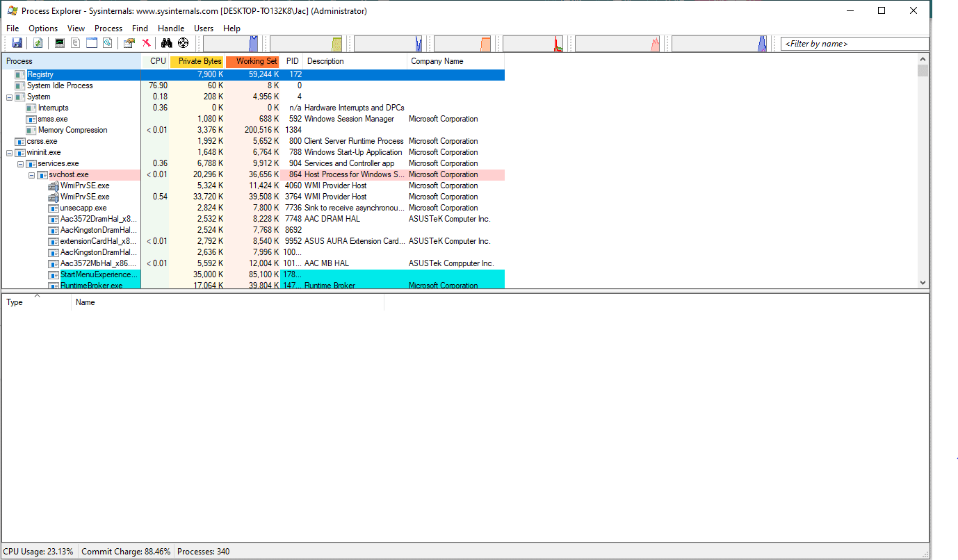Open the Users menu
This screenshot has height=560, width=958.
tap(204, 28)
